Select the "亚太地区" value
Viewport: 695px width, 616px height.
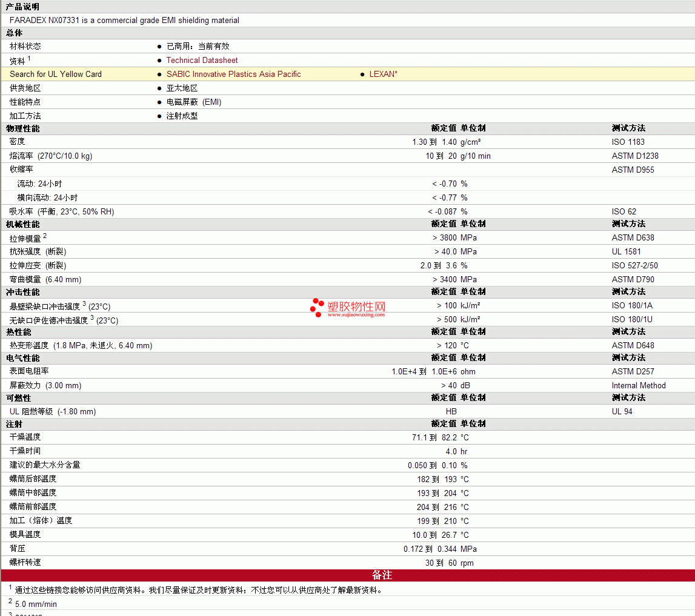(x=182, y=88)
